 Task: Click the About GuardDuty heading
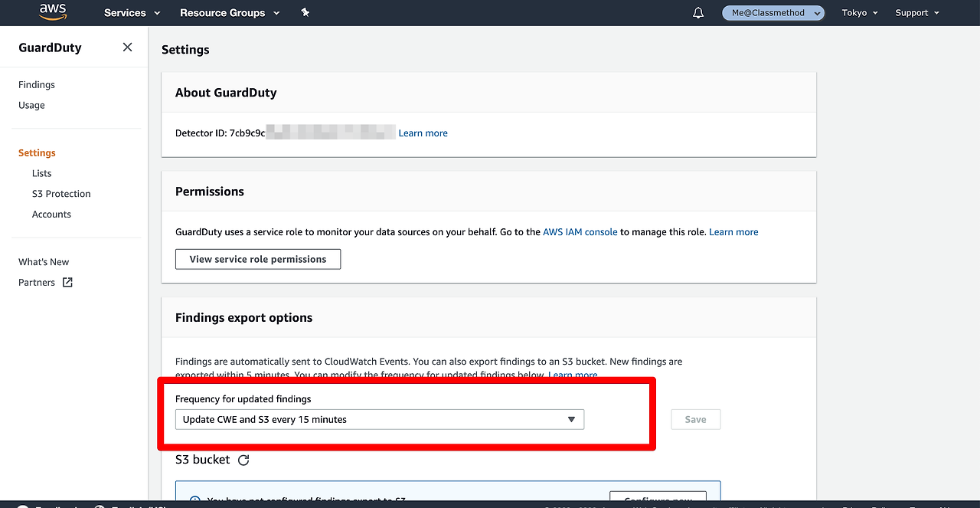(x=226, y=93)
